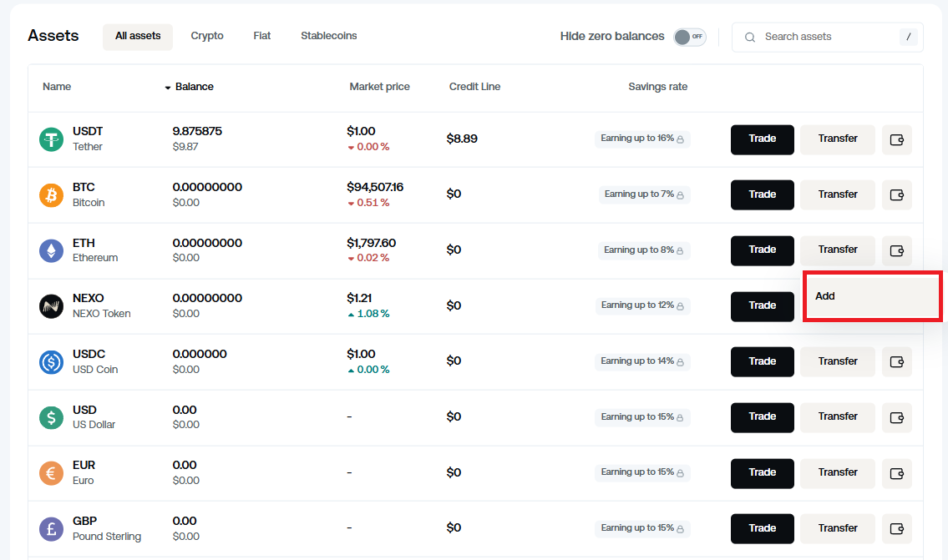Viewport: 948px width, 560px height.
Task: Click Transfer in the Bitcoin row
Action: coord(838,195)
